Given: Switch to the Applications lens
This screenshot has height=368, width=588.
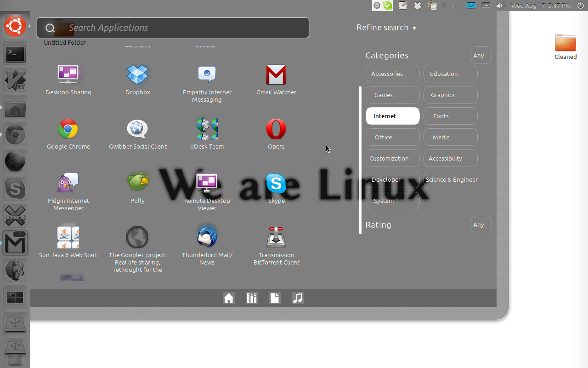Looking at the screenshot, I should pyautogui.click(x=252, y=298).
